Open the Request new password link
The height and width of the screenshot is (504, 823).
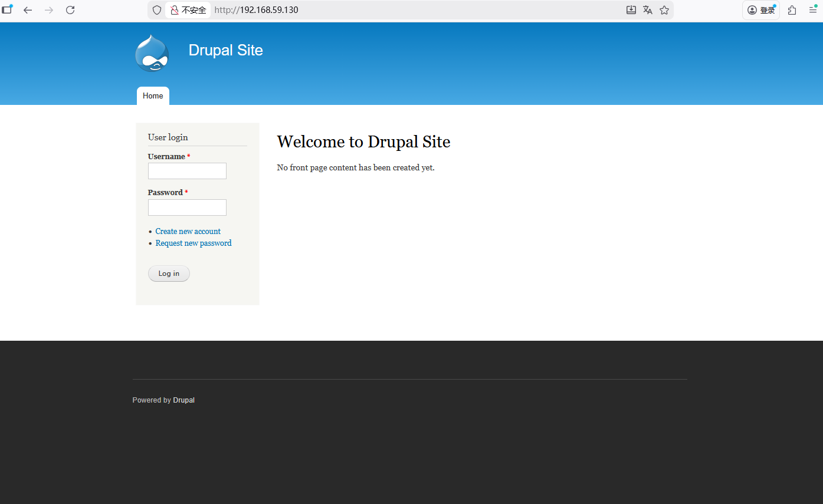pyautogui.click(x=194, y=243)
